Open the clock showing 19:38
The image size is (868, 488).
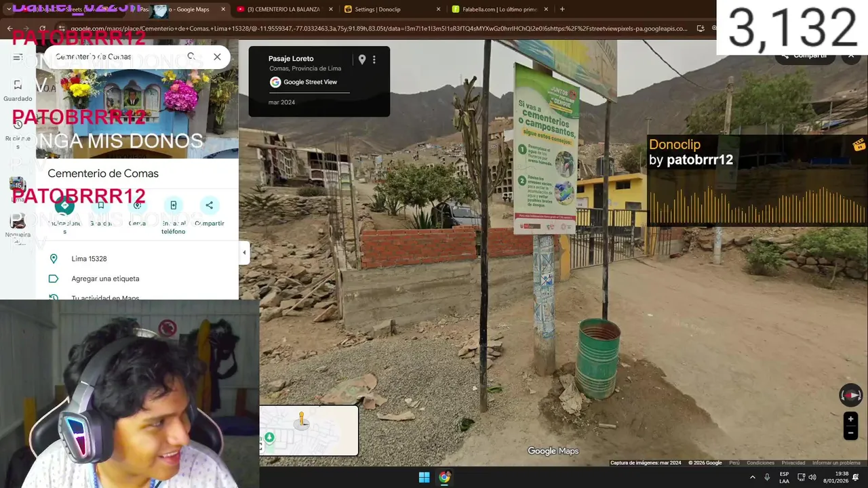836,477
